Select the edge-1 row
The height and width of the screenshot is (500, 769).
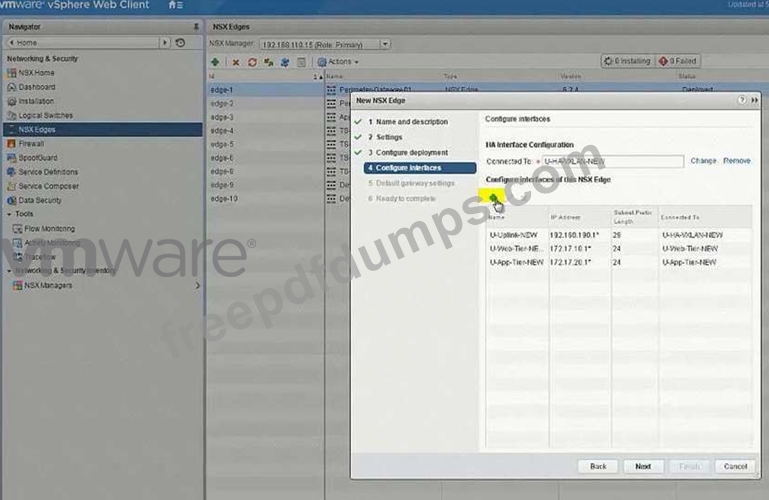(x=265, y=90)
